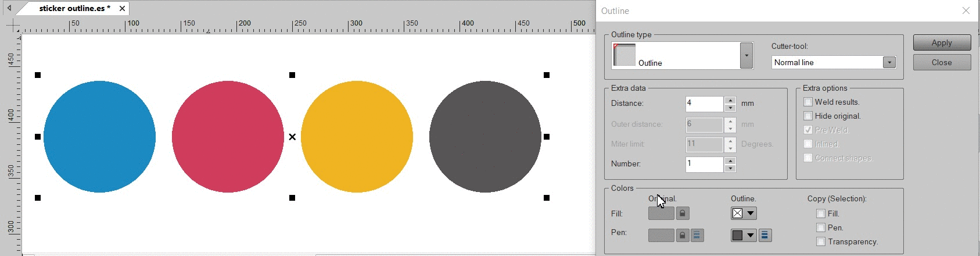The width and height of the screenshot is (980, 256).
Task: Enable Copy Selection Fill checkbox
Action: click(x=821, y=214)
